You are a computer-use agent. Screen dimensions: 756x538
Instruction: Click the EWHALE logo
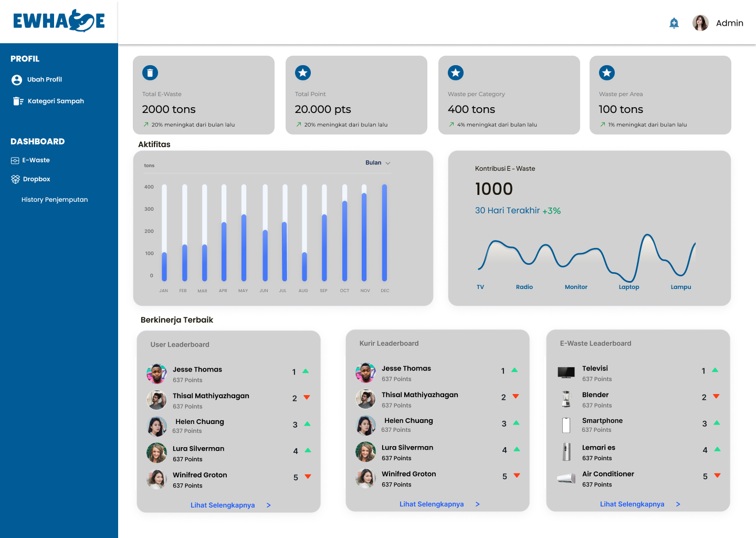click(x=59, y=21)
